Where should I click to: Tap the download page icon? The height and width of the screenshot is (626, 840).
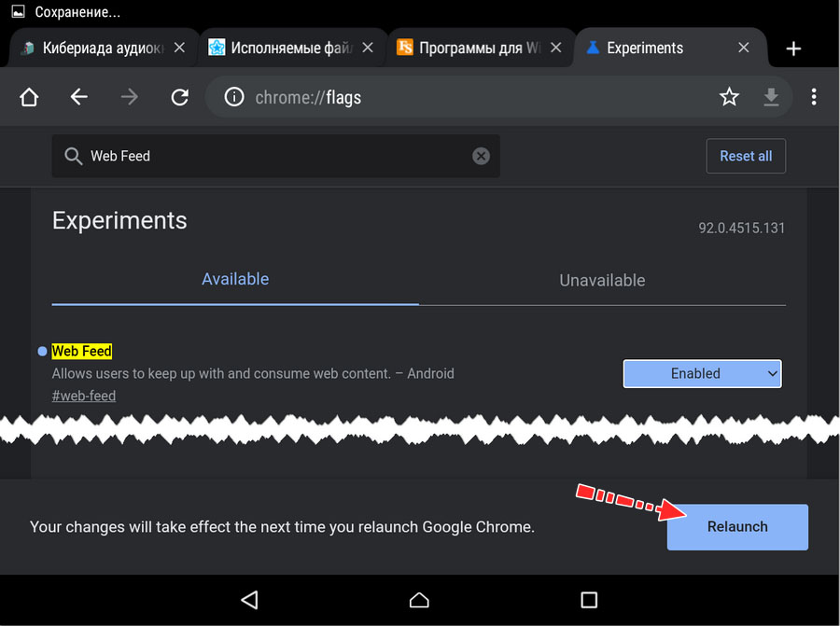[x=771, y=97]
